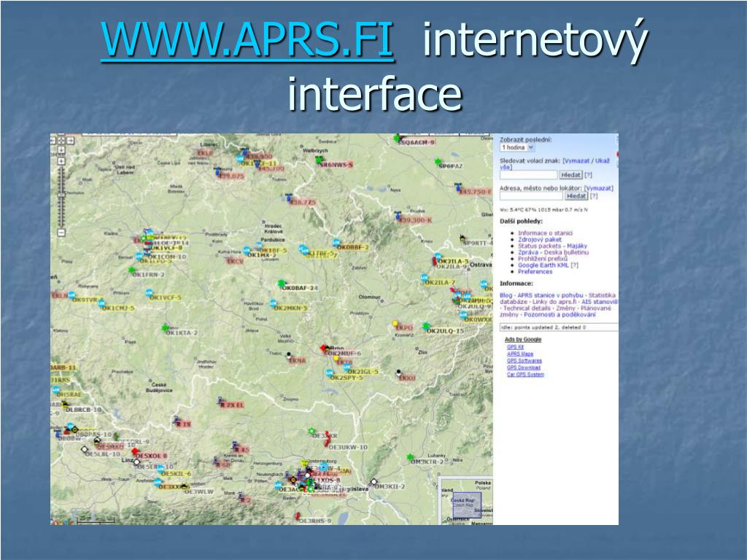
Task: Click Vymazat link beside 'Sledovat volací znak'
Action: 578,161
